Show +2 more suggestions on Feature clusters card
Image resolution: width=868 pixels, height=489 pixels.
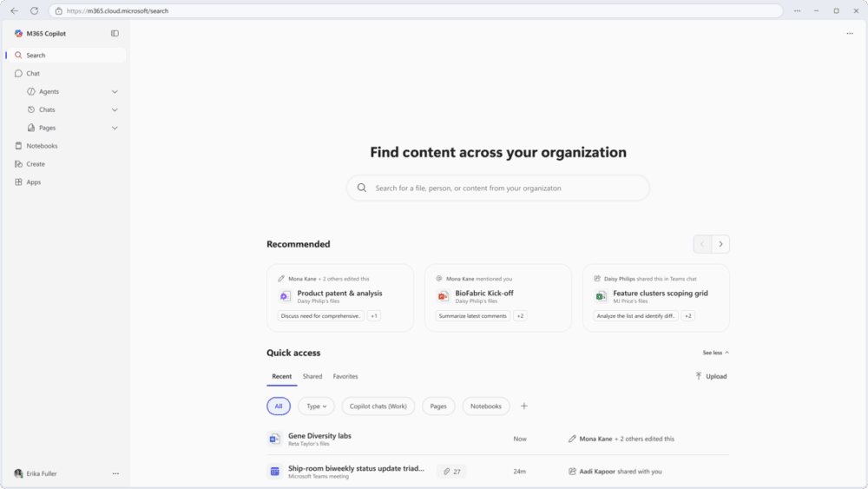click(688, 315)
